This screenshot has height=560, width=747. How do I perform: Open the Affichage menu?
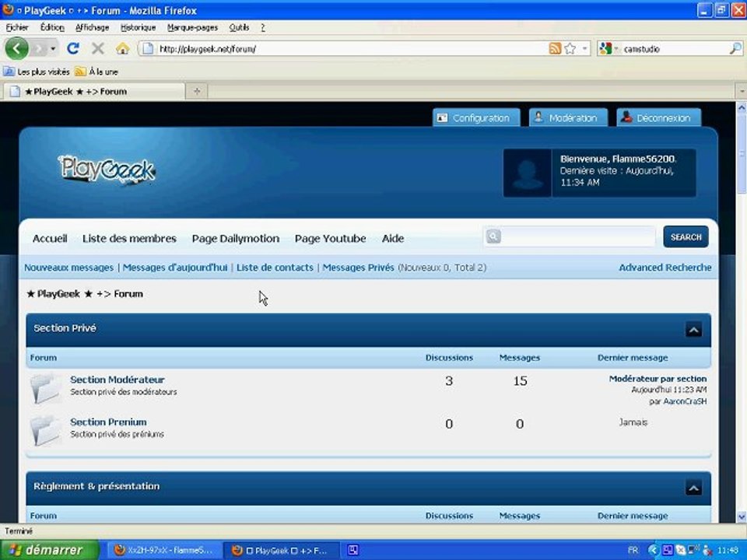[92, 28]
